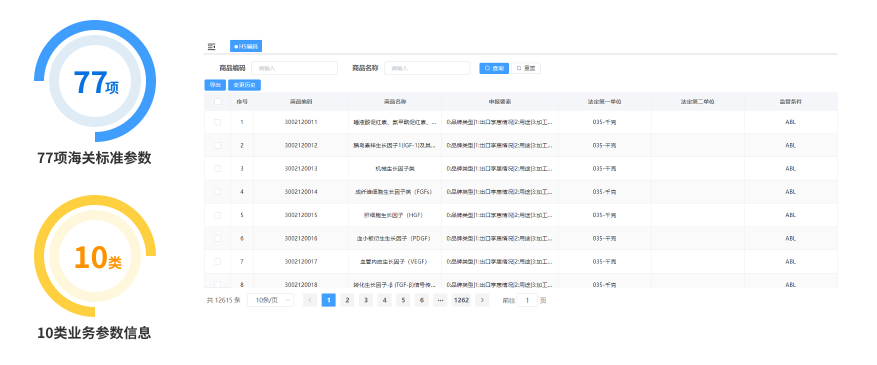
Task: Click the 77项海关标准参数 caption
Action: coord(95,158)
